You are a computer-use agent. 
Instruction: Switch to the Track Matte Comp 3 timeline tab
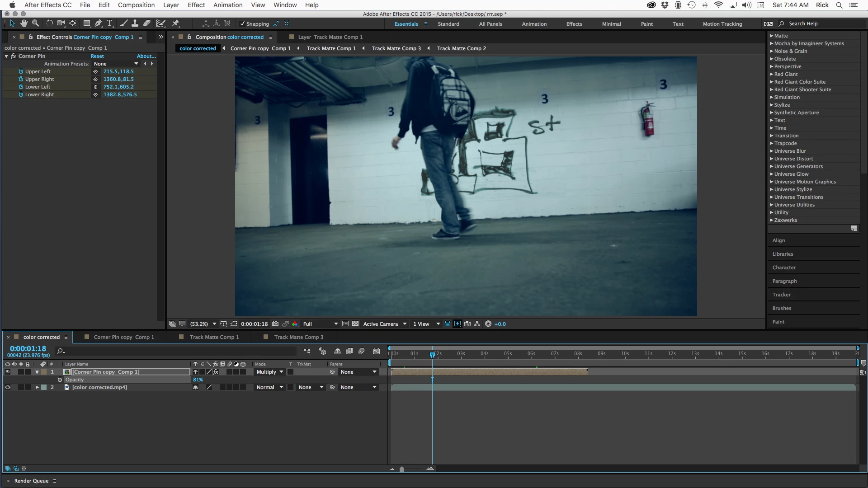tap(298, 337)
